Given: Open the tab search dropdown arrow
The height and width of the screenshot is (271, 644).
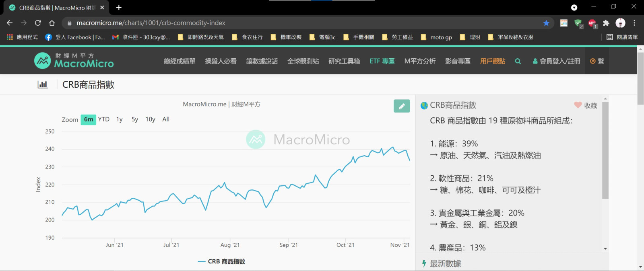Looking at the screenshot, I should [574, 8].
